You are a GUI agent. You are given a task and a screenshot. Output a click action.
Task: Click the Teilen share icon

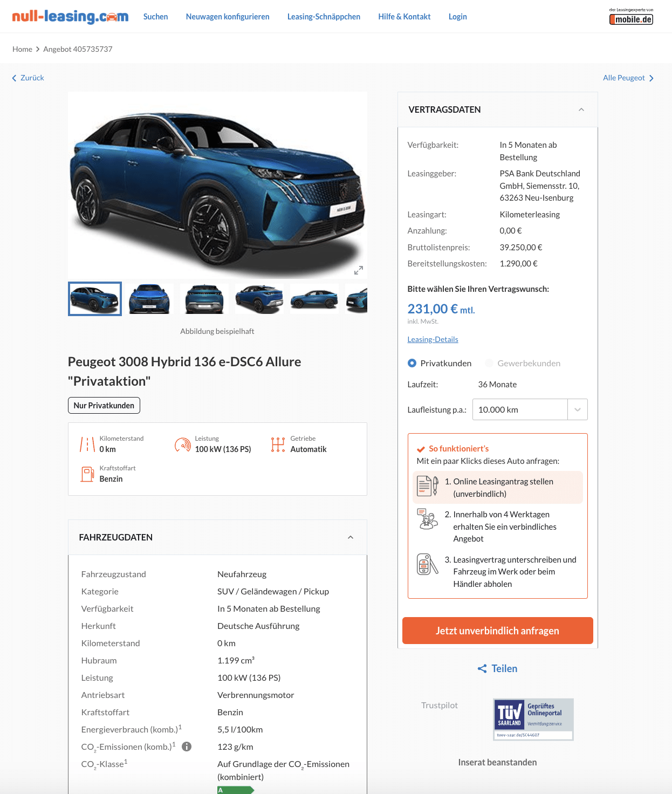[482, 669]
